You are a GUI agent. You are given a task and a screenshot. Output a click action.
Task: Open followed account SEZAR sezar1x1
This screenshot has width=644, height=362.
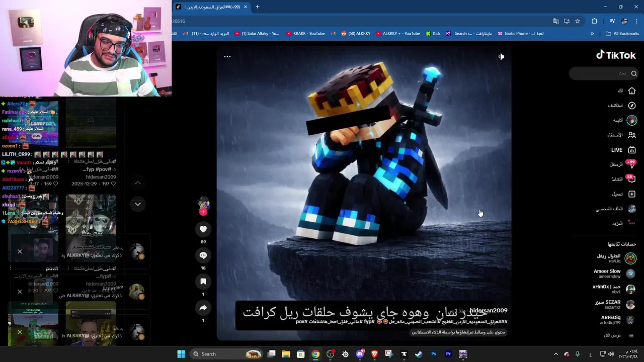point(615,305)
